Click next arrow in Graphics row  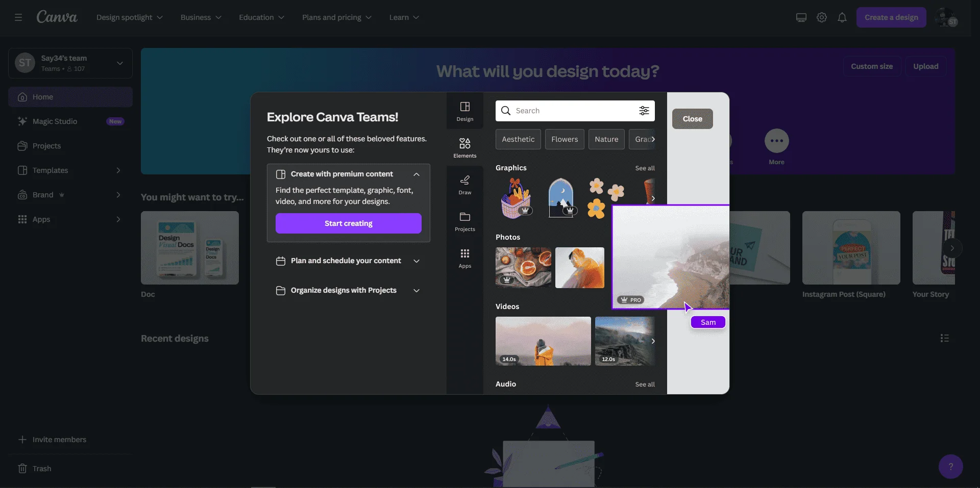(653, 198)
